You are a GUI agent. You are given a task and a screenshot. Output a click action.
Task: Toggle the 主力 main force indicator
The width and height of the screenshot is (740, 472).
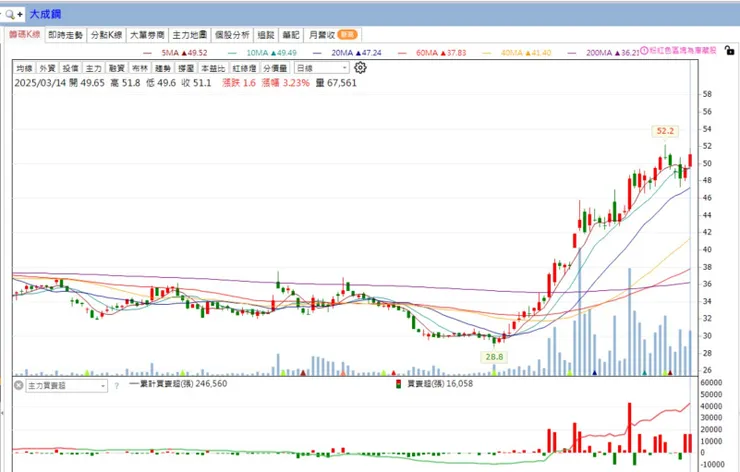click(x=93, y=68)
